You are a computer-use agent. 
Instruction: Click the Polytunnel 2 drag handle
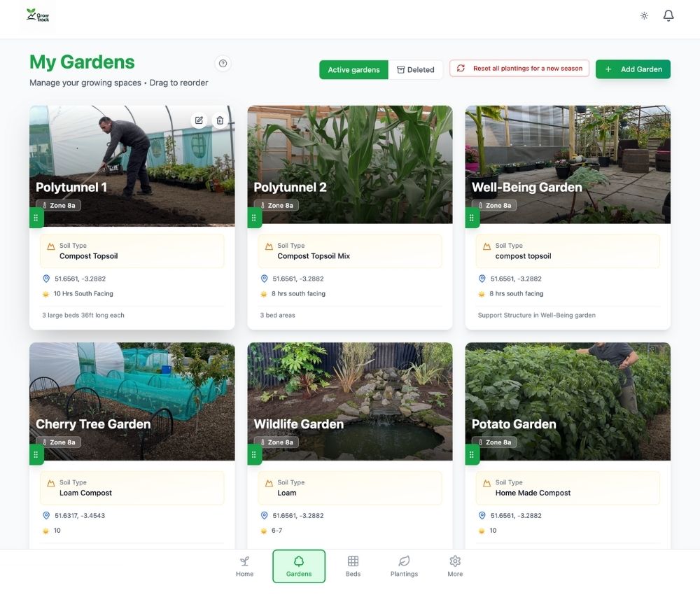click(254, 218)
